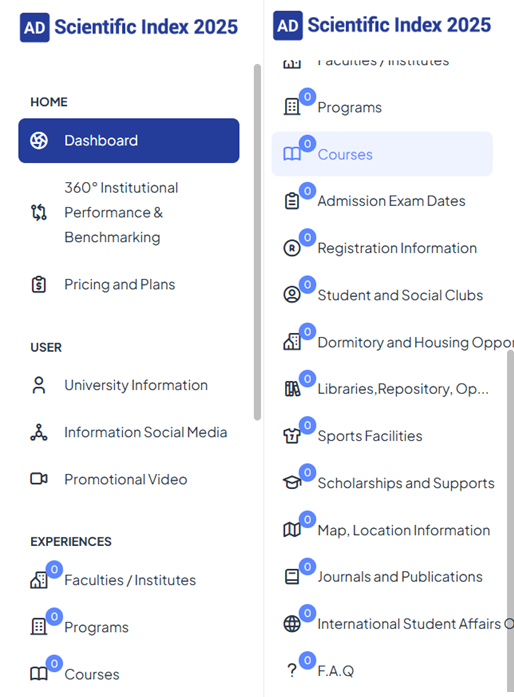Open Faculties / Institutes under Experiences
The width and height of the screenshot is (514, 697).
pos(129,580)
